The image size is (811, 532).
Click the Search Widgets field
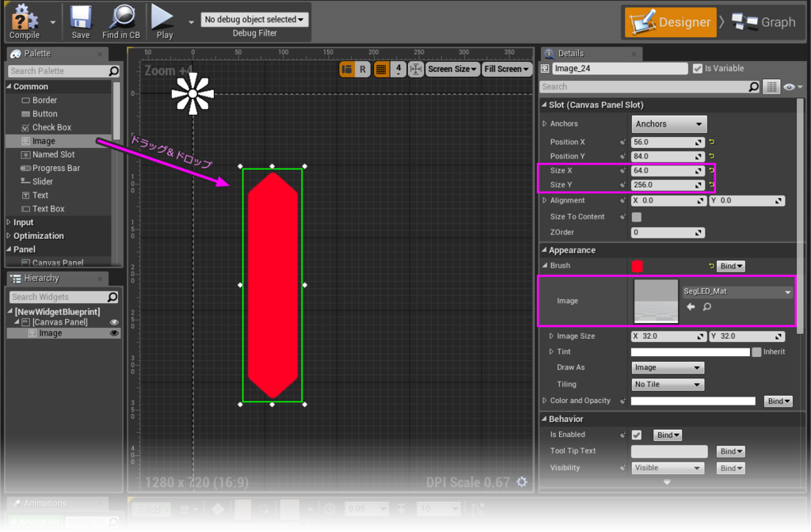[63, 297]
